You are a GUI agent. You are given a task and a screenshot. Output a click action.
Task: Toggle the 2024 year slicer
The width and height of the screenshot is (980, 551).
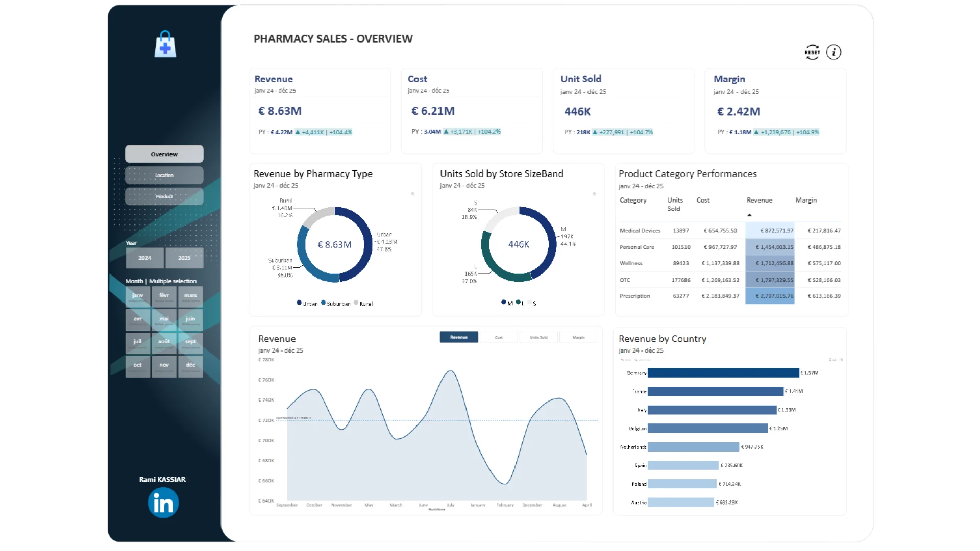(144, 258)
